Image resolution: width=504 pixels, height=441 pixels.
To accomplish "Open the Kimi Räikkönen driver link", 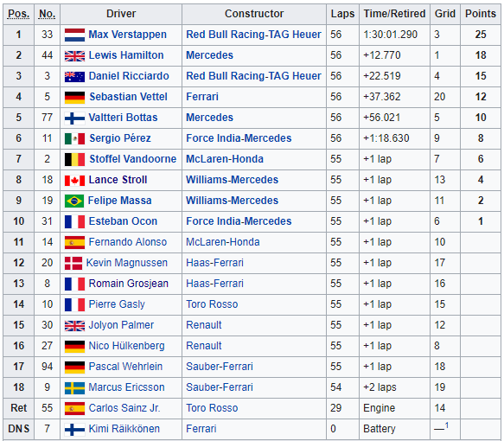I will tap(124, 429).
